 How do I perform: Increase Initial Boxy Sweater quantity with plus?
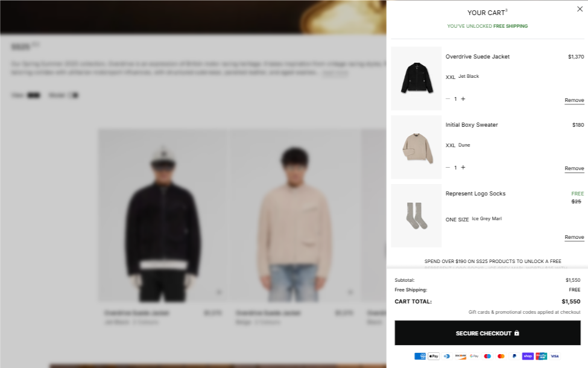(x=463, y=168)
